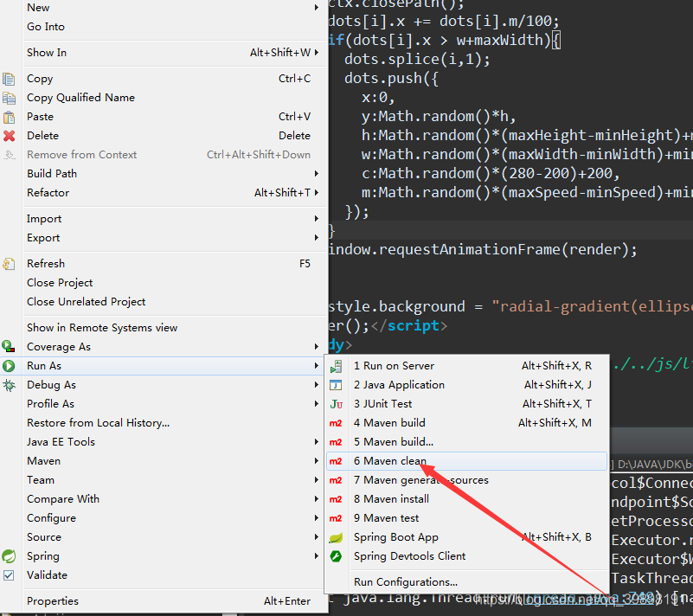Click the Spring leaf icon in menu
The image size is (693, 616).
(x=9, y=556)
